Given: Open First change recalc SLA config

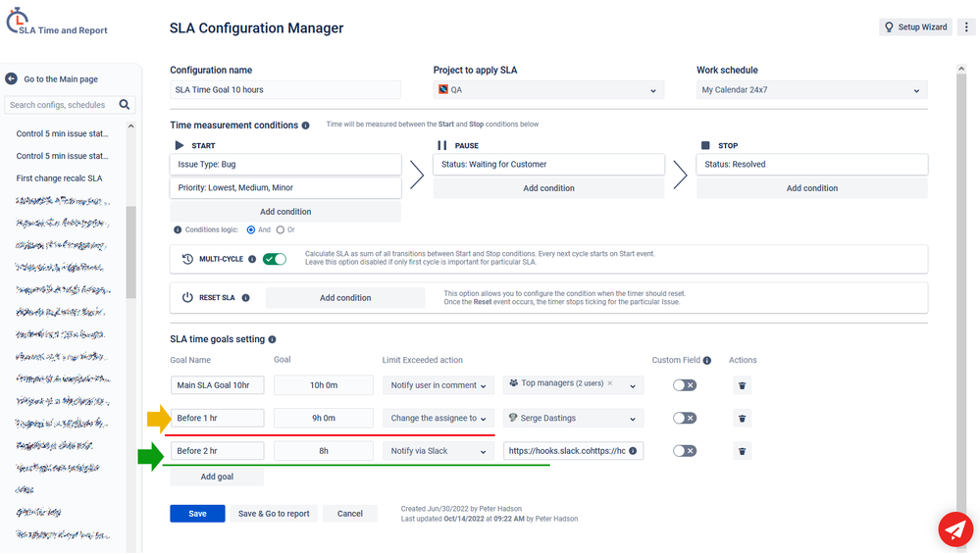Looking at the screenshot, I should pyautogui.click(x=60, y=178).
